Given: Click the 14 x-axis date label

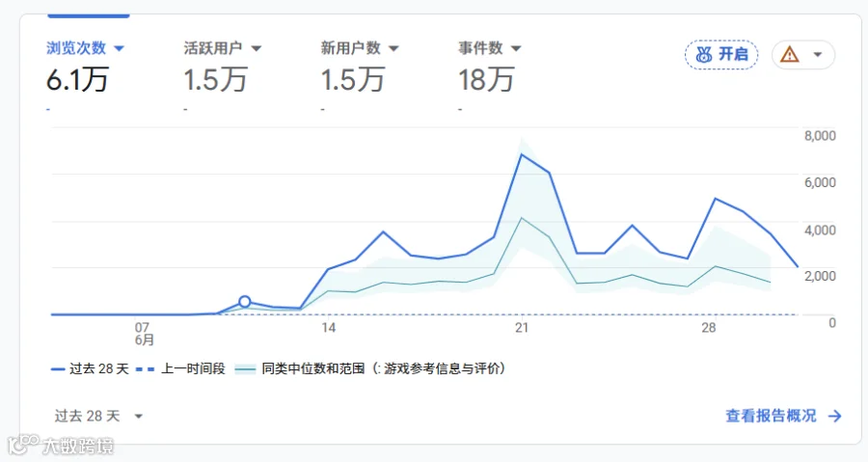Looking at the screenshot, I should coord(328,328).
